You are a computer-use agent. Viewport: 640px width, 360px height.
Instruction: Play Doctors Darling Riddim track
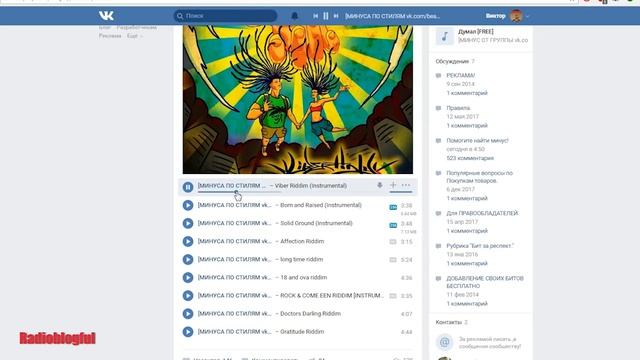[x=188, y=313]
